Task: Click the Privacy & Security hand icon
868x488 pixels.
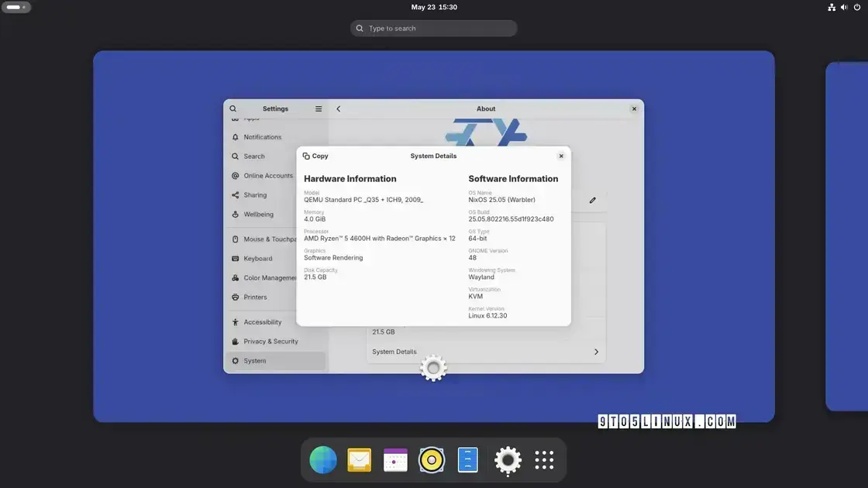Action: tap(236, 342)
